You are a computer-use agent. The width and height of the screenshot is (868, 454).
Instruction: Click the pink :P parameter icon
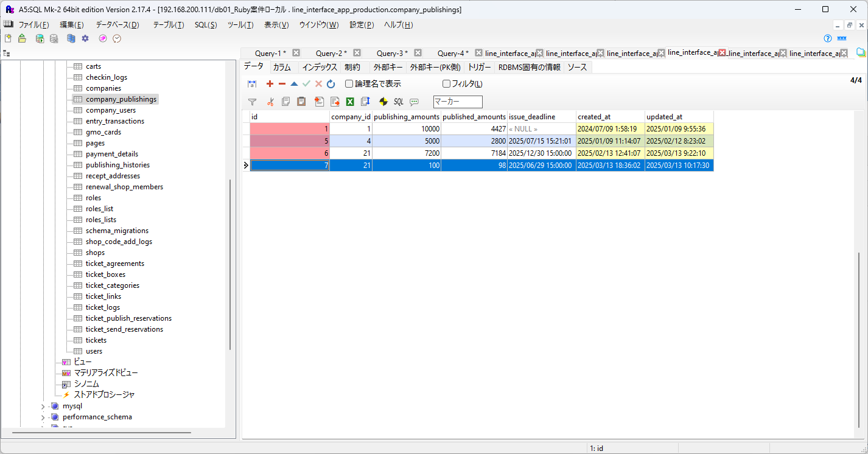tap(103, 38)
